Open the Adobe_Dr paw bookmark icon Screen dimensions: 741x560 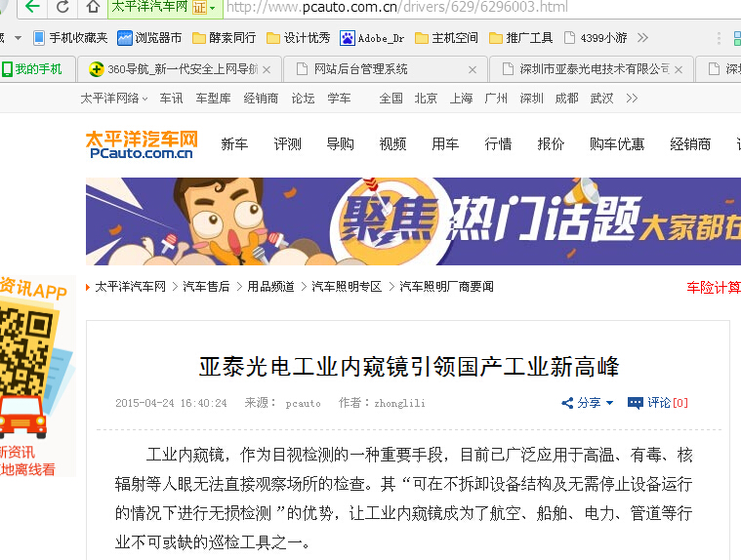348,38
